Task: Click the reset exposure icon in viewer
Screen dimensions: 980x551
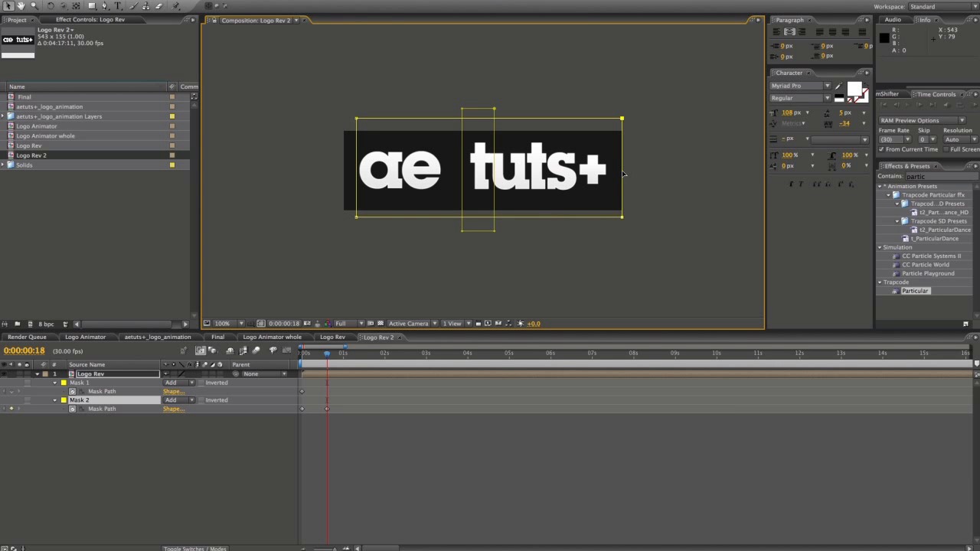Action: (x=519, y=323)
